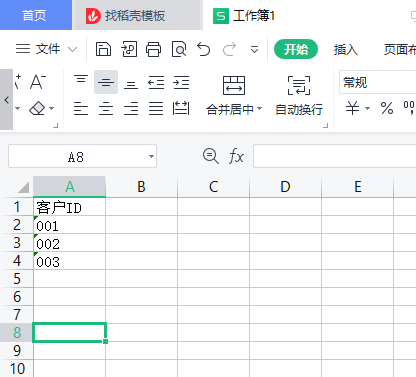Click distributed alignment icon
This screenshot has width=416, height=377.
coord(181,108)
